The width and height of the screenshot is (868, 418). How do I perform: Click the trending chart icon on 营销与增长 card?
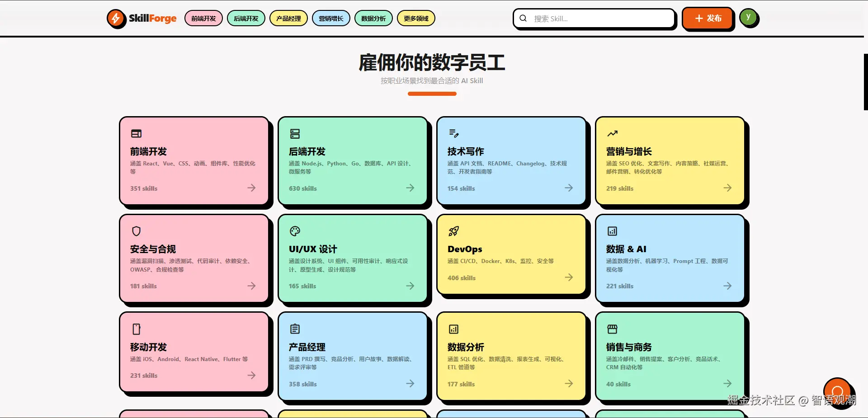click(x=612, y=133)
